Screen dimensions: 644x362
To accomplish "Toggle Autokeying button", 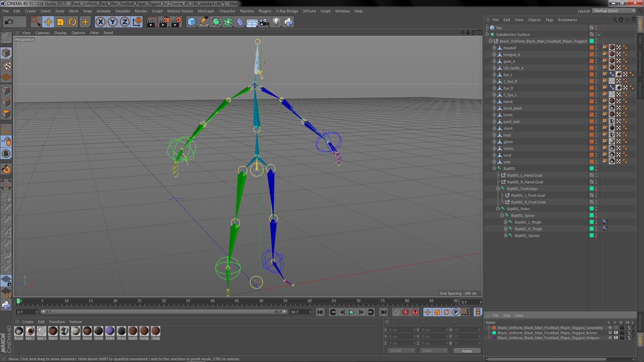I will click(x=406, y=312).
